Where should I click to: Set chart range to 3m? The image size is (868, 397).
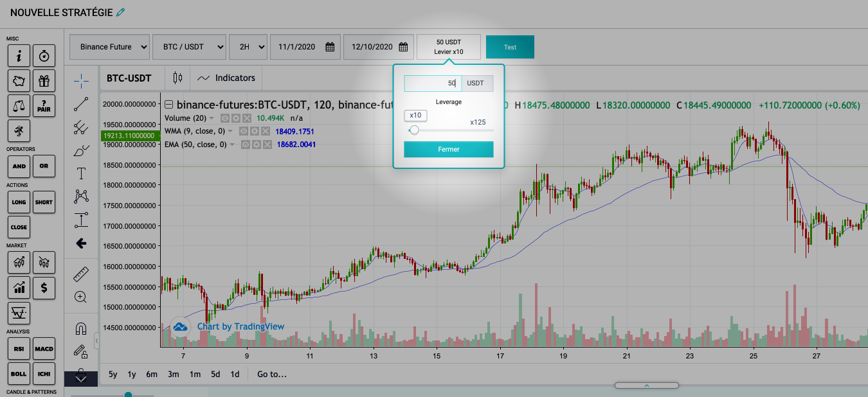(174, 374)
